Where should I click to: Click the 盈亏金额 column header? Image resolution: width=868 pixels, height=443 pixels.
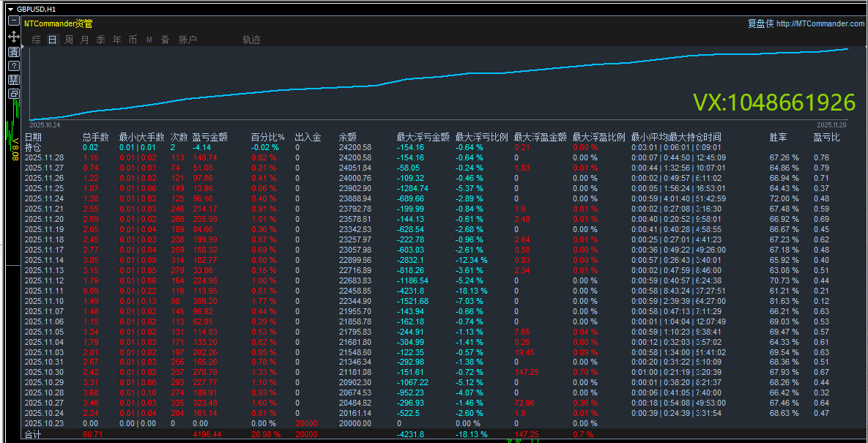pyautogui.click(x=209, y=137)
